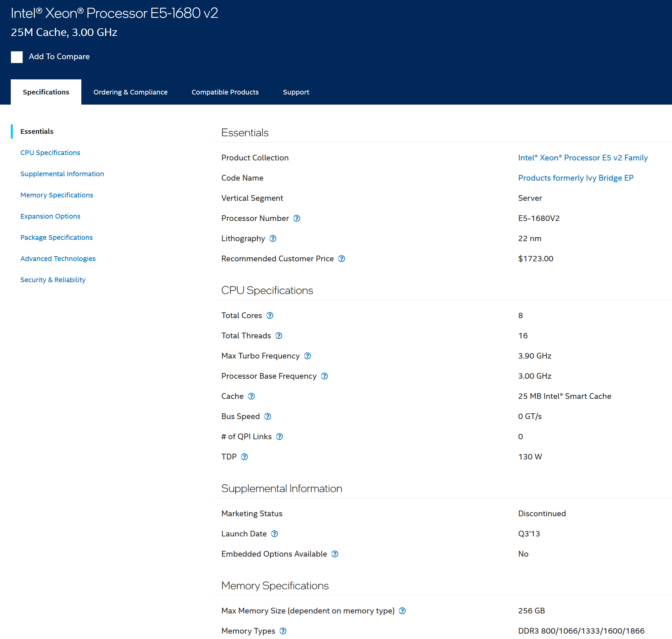Click Bus Speed question mark icon
The width and height of the screenshot is (672, 639).
pos(268,416)
